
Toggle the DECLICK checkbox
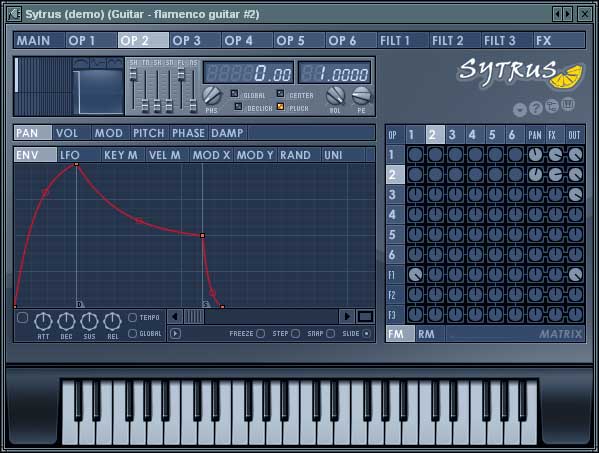click(238, 107)
